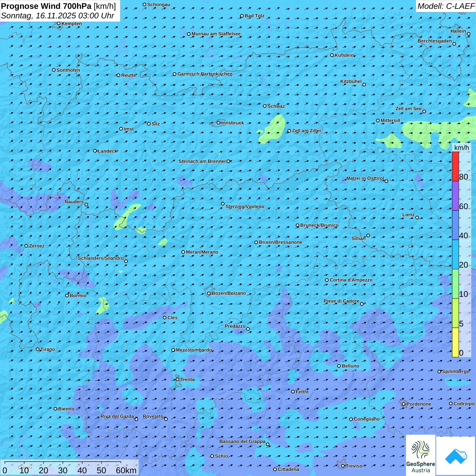
Task: Click the 'Kitzbühel' label
Action: [x=351, y=81]
